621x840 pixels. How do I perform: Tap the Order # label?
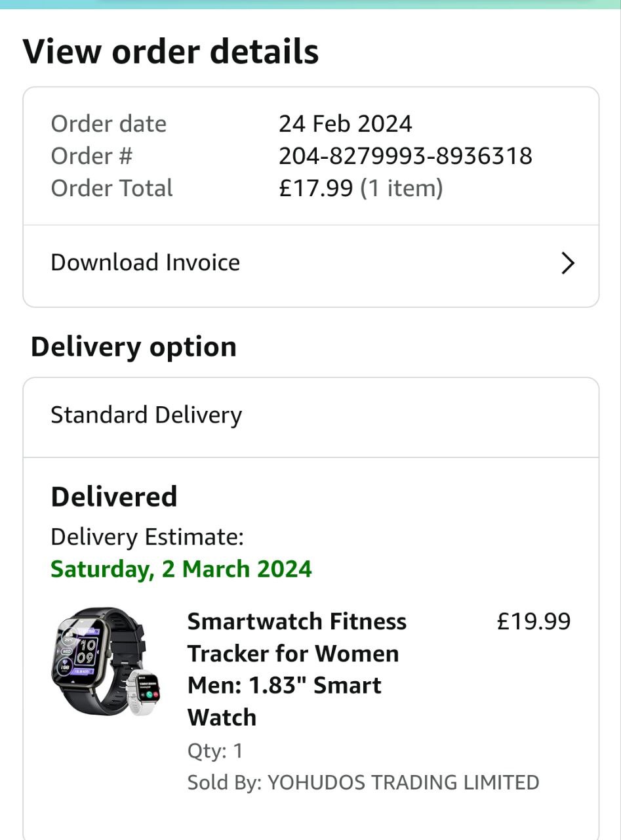(x=92, y=156)
